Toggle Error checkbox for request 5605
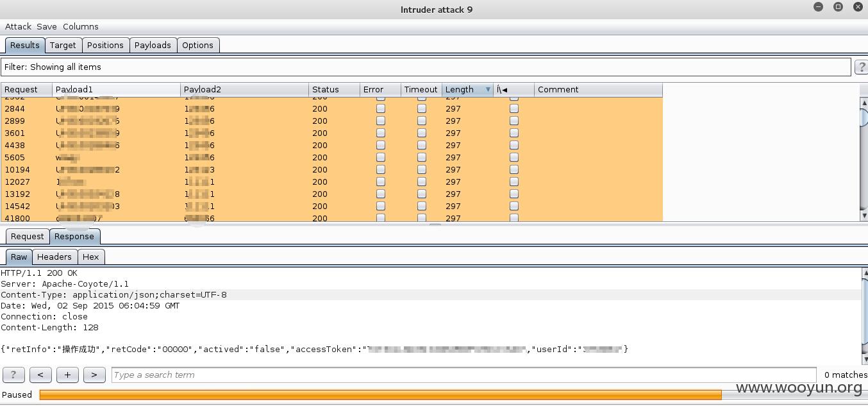Image resolution: width=868 pixels, height=406 pixels. point(381,157)
